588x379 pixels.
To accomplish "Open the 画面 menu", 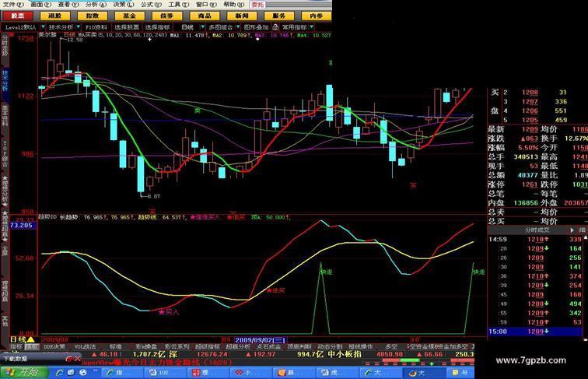I will coord(40,5).
